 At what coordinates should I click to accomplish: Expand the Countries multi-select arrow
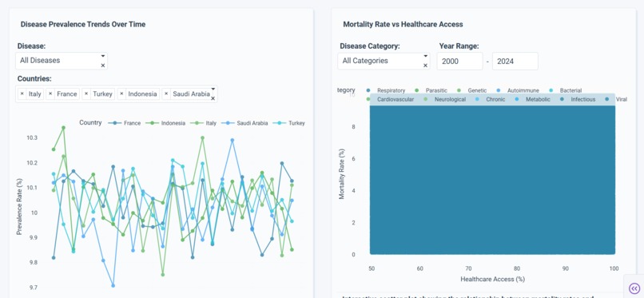(x=213, y=89)
